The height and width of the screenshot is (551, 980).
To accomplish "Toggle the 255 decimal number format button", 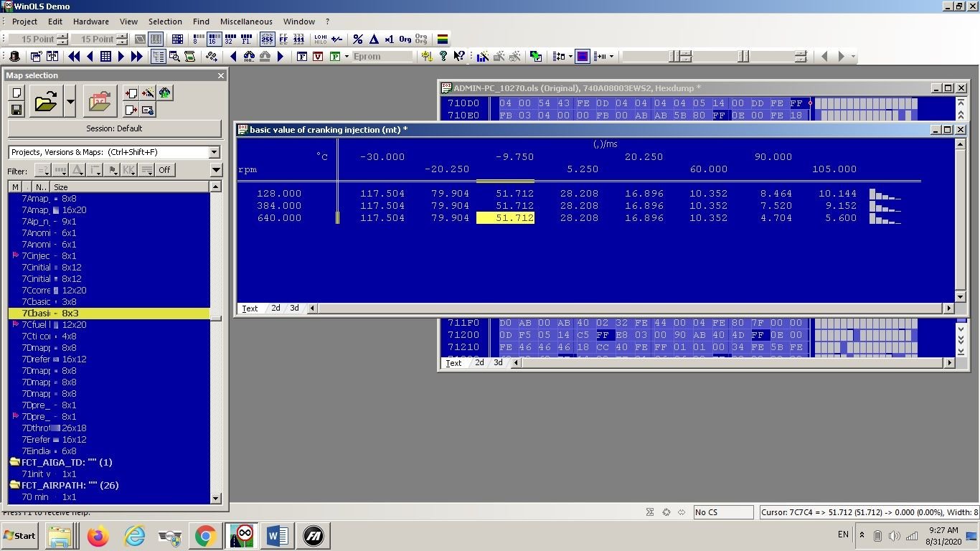I will (267, 39).
